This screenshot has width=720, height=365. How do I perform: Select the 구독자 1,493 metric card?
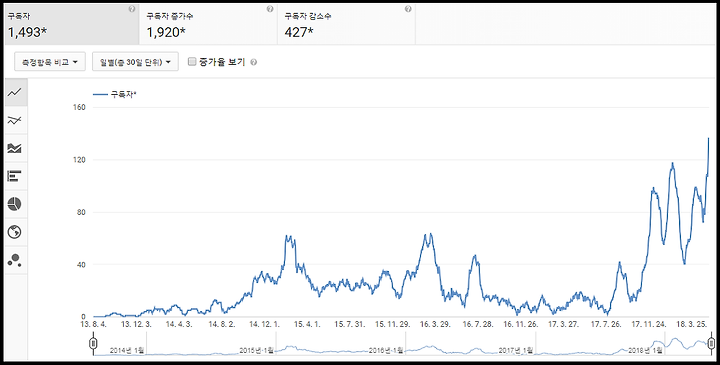[x=72, y=24]
